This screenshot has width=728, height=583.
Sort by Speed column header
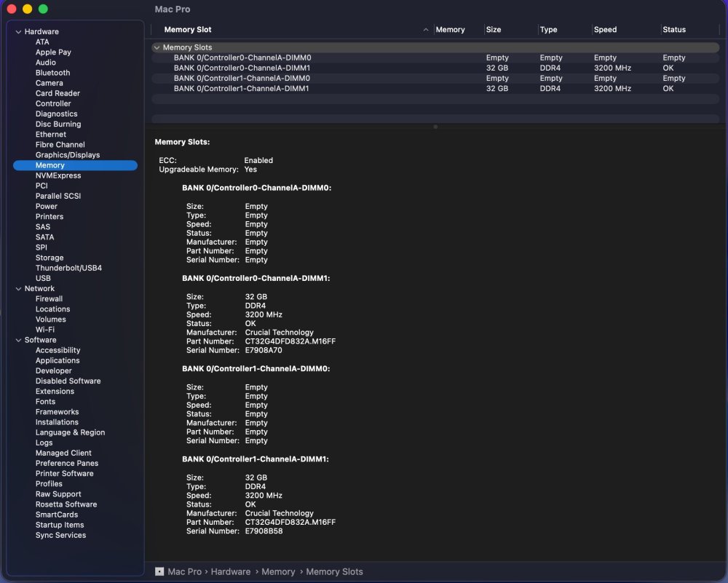(605, 30)
